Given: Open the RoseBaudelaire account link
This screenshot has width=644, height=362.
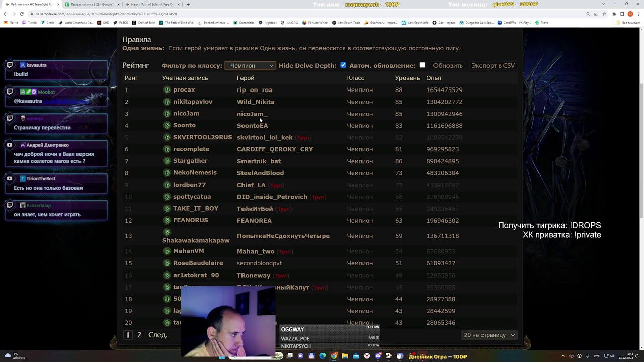Looking at the screenshot, I should click(198, 263).
